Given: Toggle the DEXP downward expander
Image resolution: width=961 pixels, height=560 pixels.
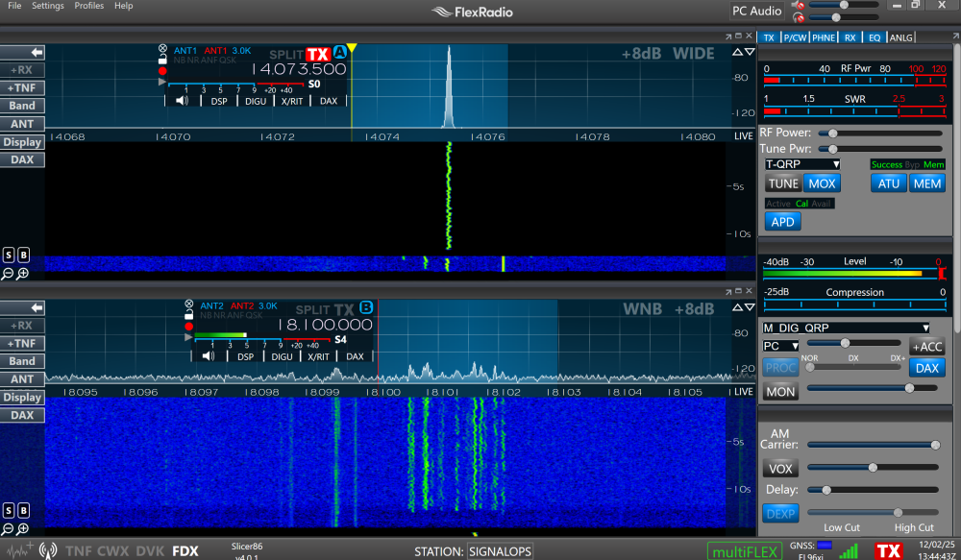Looking at the screenshot, I should tap(780, 514).
